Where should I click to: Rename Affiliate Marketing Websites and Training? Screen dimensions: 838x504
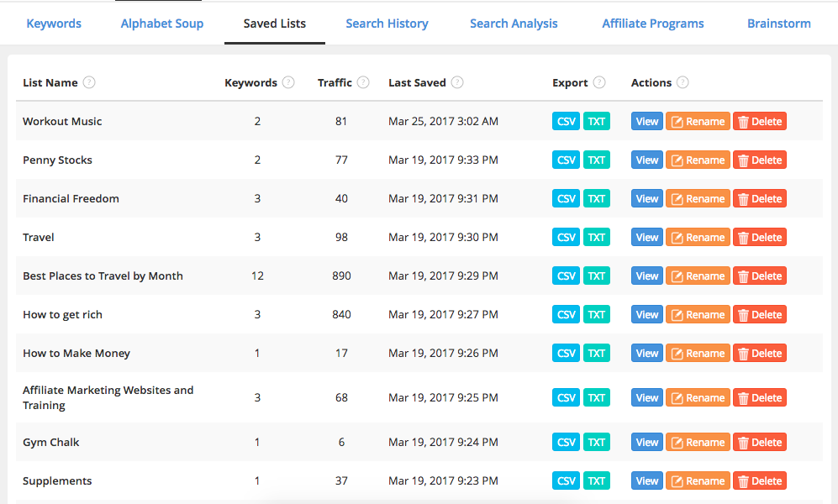point(698,397)
